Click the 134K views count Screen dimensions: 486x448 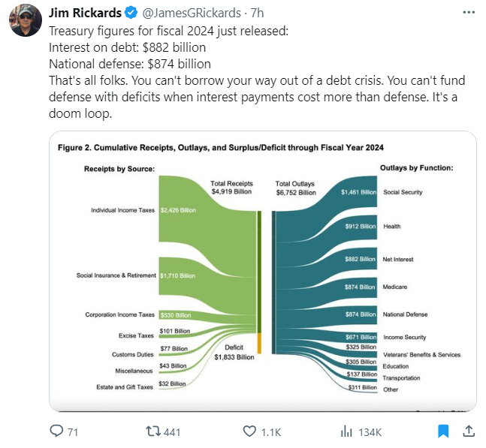pos(370,432)
